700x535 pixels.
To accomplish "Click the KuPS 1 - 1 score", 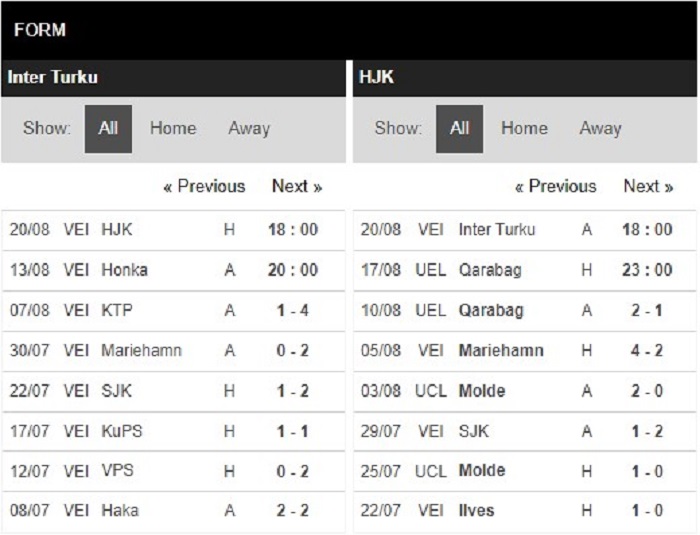I will pyautogui.click(x=292, y=431).
